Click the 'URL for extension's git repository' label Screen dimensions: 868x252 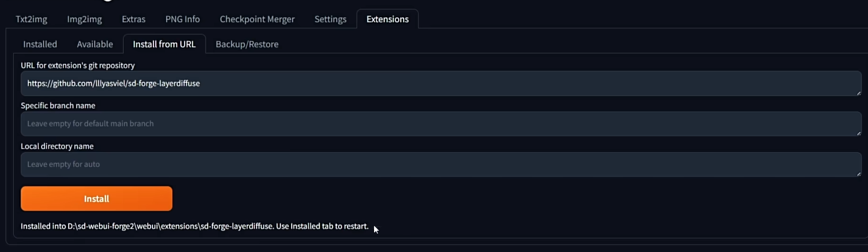[x=78, y=66]
